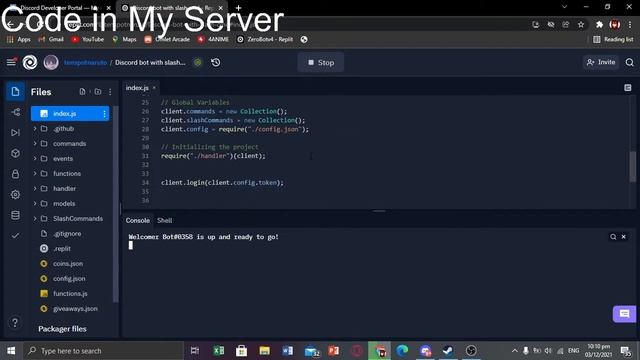
Task: Click the Windows Start button
Action: 11,351
